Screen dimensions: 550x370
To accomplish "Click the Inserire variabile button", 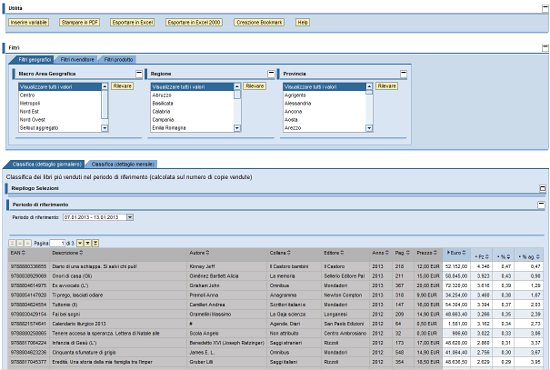I will tap(28, 22).
